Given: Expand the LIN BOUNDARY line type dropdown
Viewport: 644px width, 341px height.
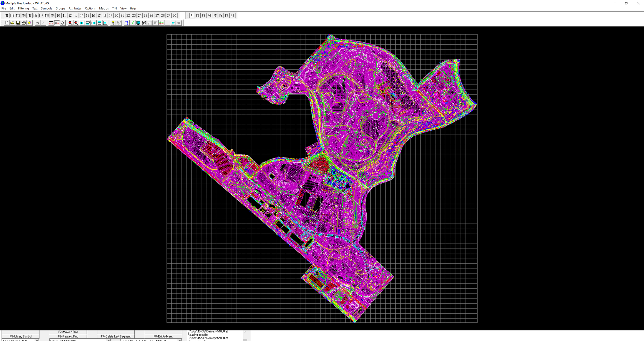Looking at the screenshot, I should pyautogui.click(x=108, y=340).
